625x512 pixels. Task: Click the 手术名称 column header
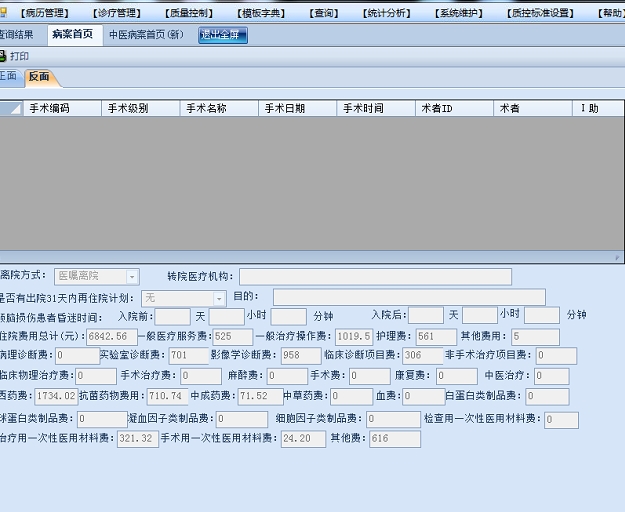219,108
